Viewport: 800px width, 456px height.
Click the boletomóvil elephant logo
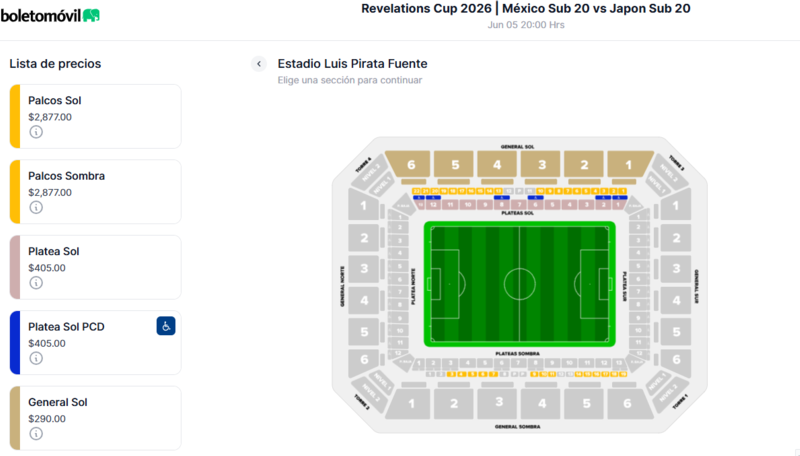coord(91,15)
